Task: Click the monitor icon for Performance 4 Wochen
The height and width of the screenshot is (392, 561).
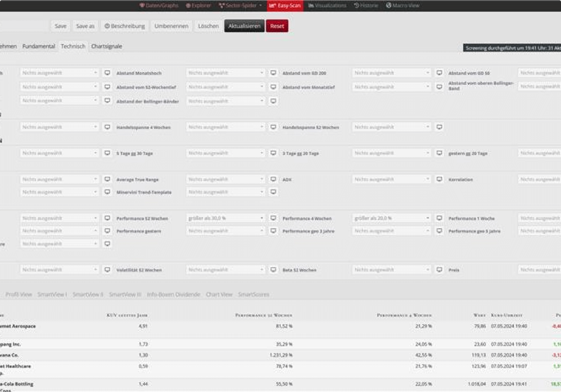Action: pyautogui.click(x=439, y=218)
